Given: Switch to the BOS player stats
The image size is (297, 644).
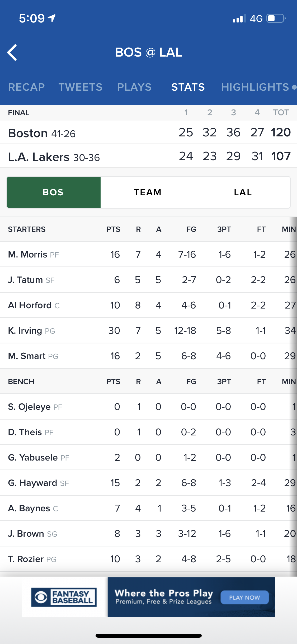Looking at the screenshot, I should tap(54, 192).
